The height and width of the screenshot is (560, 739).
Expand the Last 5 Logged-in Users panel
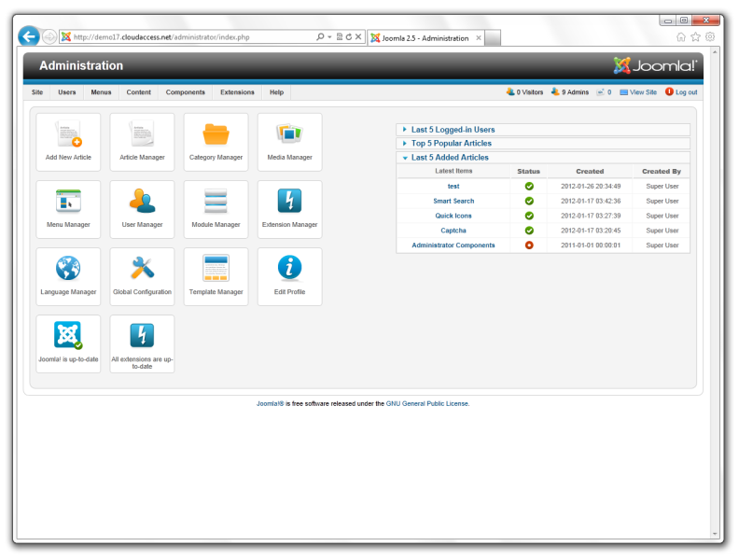(543, 130)
